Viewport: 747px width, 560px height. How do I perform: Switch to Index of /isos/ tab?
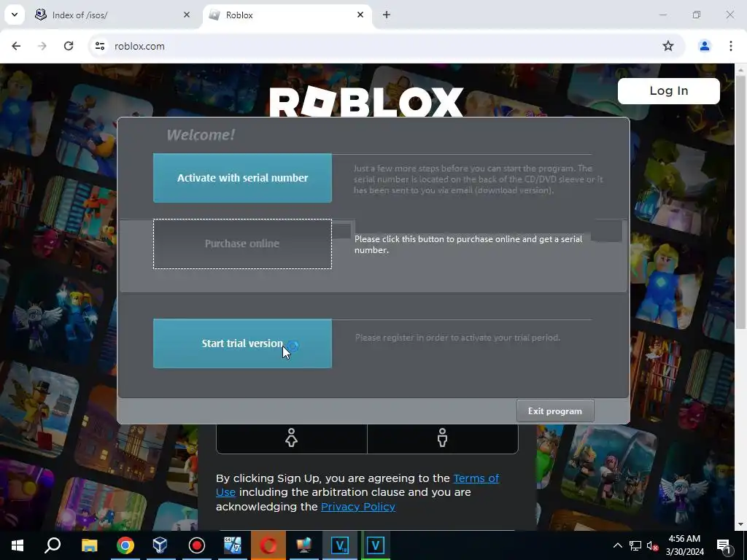(x=112, y=15)
